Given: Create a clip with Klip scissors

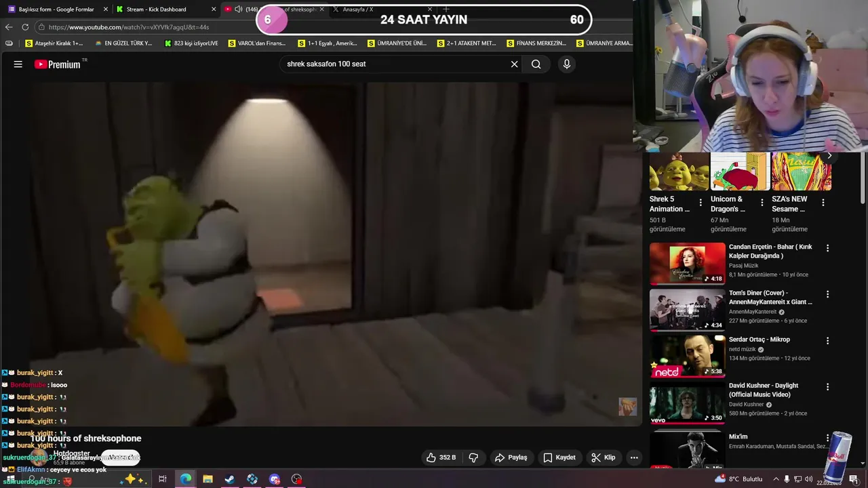Looking at the screenshot, I should (x=603, y=457).
